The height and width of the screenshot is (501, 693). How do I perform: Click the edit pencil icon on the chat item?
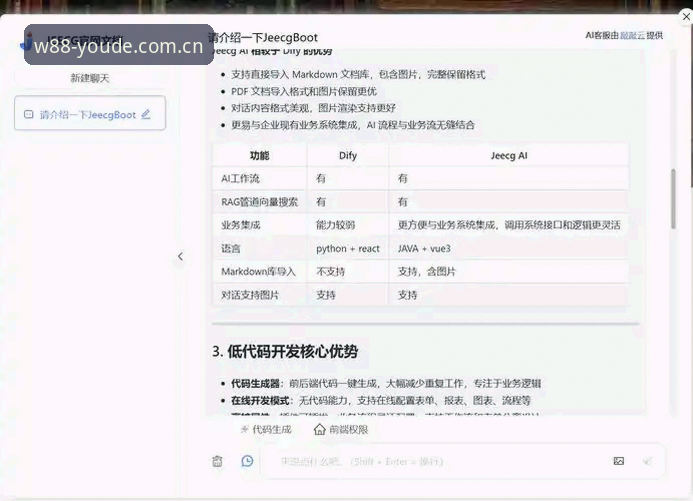(146, 114)
